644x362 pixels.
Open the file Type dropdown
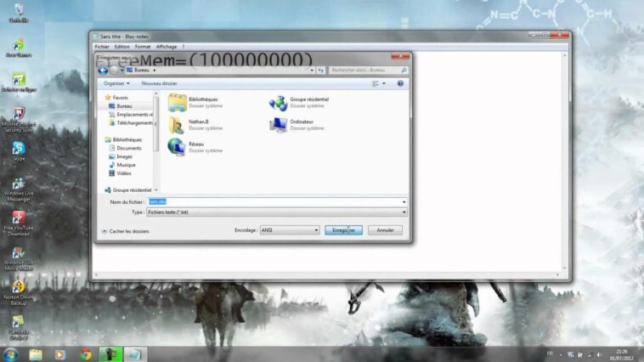(x=277, y=212)
